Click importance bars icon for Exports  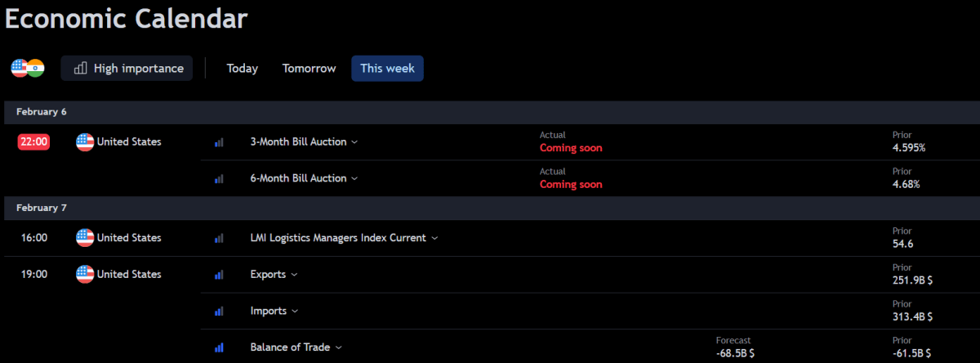219,275
